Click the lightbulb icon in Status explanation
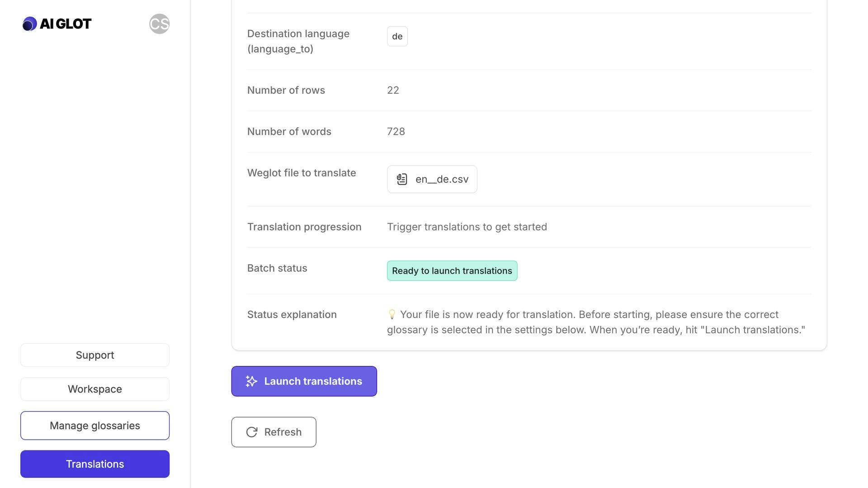 tap(392, 314)
